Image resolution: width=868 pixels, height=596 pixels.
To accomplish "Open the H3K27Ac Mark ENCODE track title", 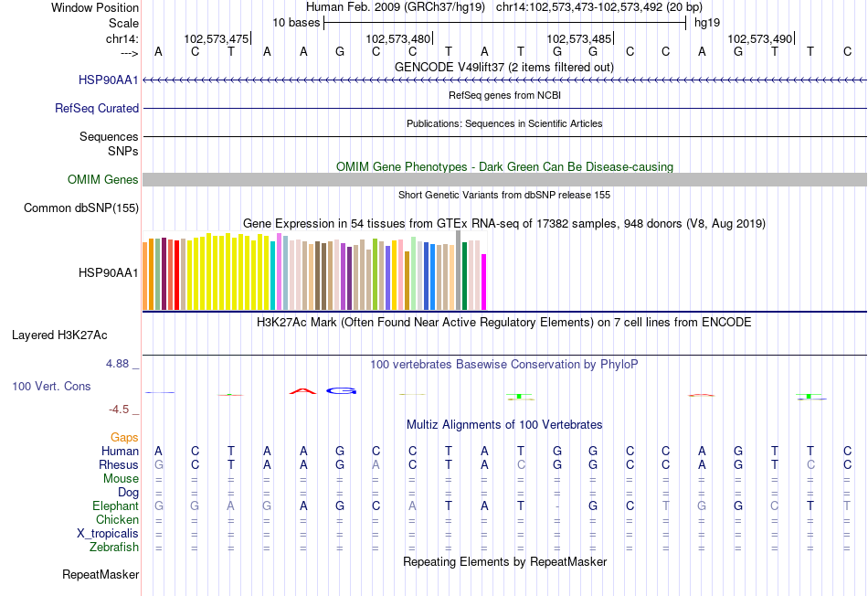I will coord(503,323).
